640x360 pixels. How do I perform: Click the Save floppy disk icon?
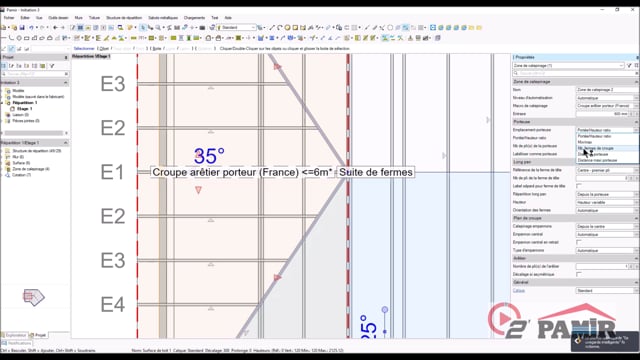(x=22, y=28)
